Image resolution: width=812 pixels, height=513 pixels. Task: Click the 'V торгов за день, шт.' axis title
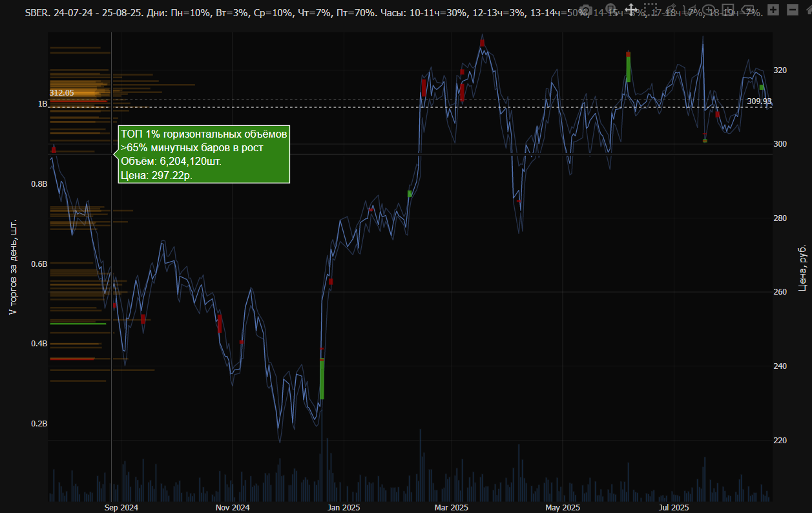(12, 267)
